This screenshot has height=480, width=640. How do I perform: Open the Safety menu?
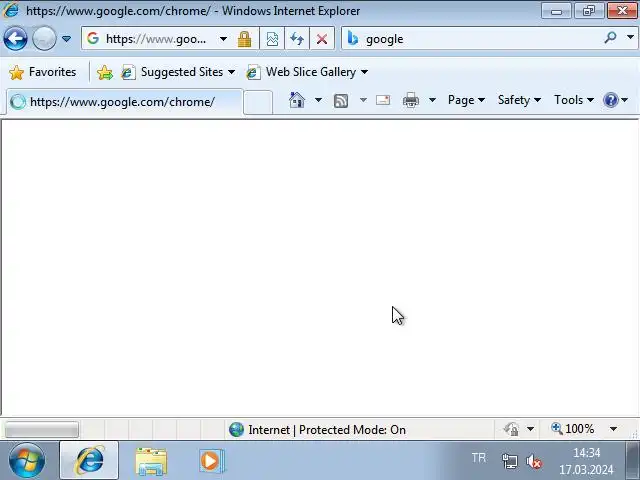[x=519, y=100]
